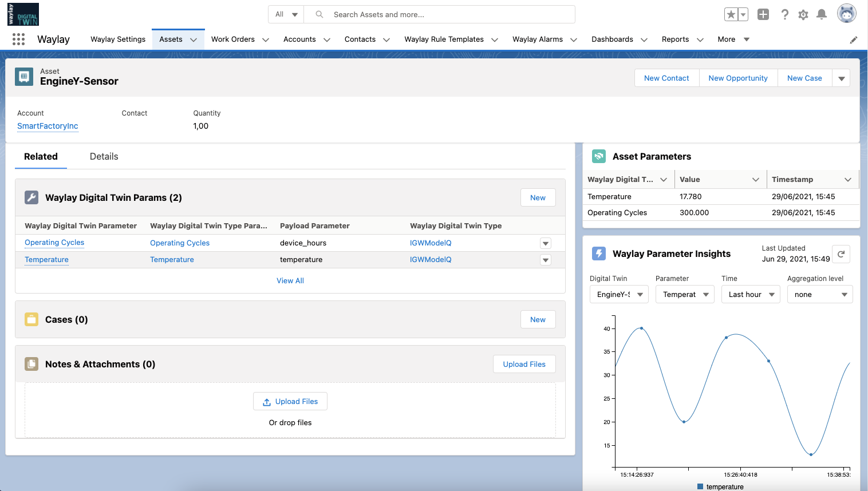This screenshot has width=868, height=491.
Task: Click New in the Cases section
Action: pos(538,319)
